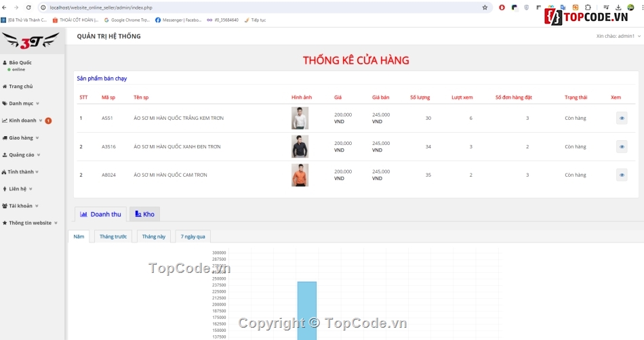View details of product A3516 via eye icon
The image size is (644, 340).
tap(622, 146)
